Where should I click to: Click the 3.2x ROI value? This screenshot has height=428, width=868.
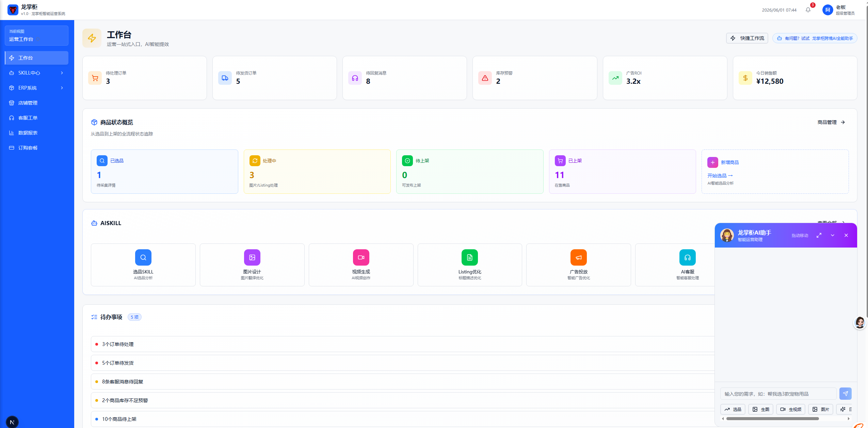(633, 81)
